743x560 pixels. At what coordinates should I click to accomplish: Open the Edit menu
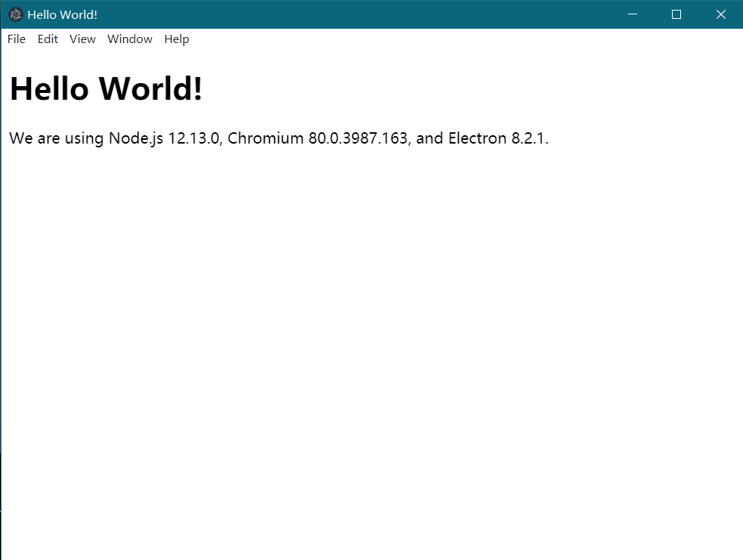point(48,39)
